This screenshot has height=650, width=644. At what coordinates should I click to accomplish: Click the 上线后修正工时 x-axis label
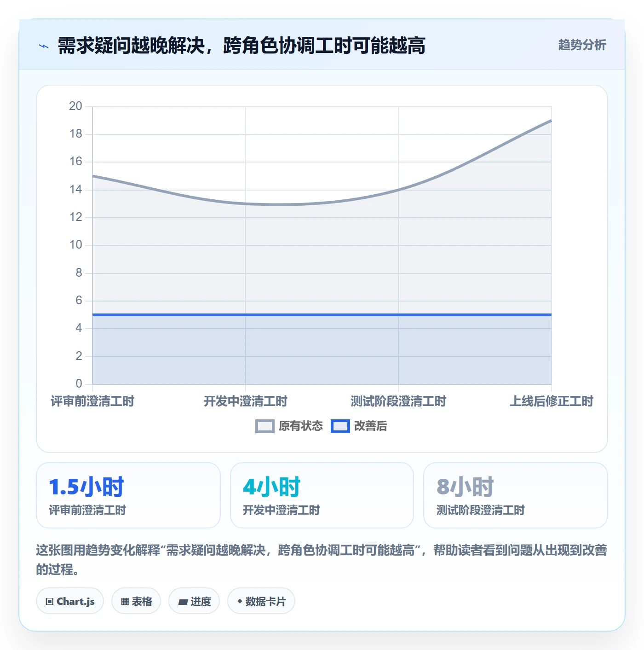pyautogui.click(x=552, y=401)
